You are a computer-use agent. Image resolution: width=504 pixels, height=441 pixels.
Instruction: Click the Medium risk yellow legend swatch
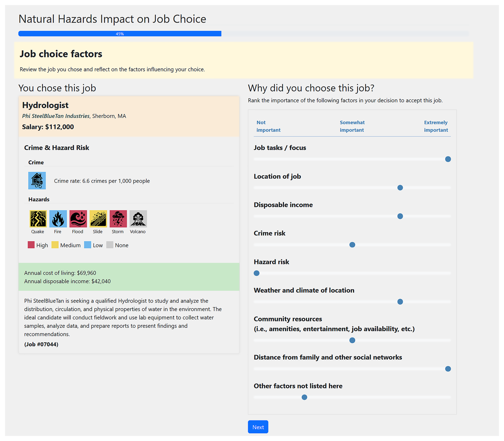pyautogui.click(x=55, y=245)
